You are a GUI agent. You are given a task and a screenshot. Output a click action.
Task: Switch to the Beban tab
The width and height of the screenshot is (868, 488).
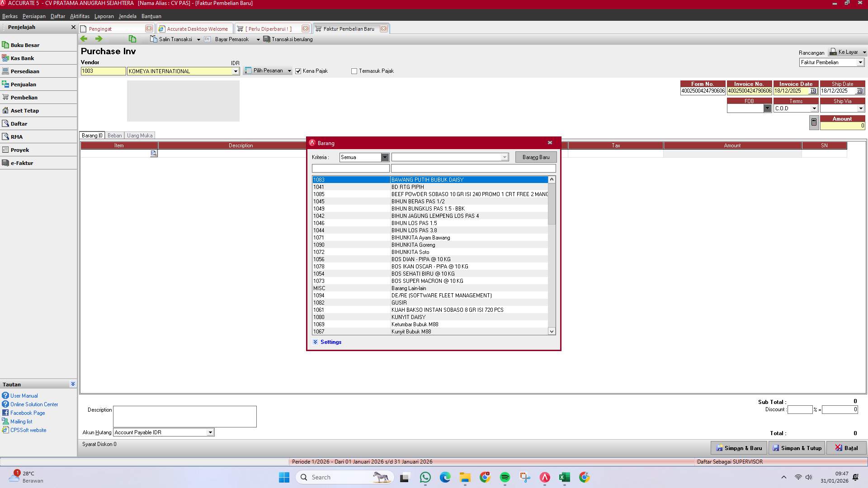(115, 135)
